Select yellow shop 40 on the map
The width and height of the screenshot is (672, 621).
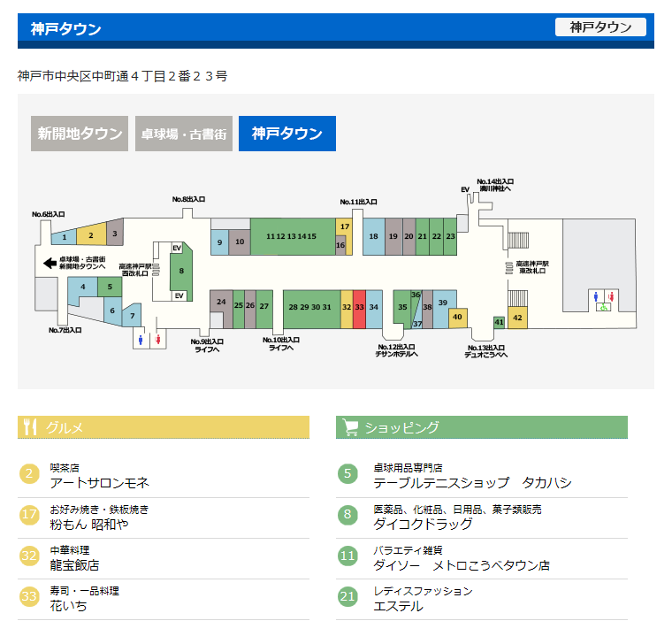click(x=458, y=317)
